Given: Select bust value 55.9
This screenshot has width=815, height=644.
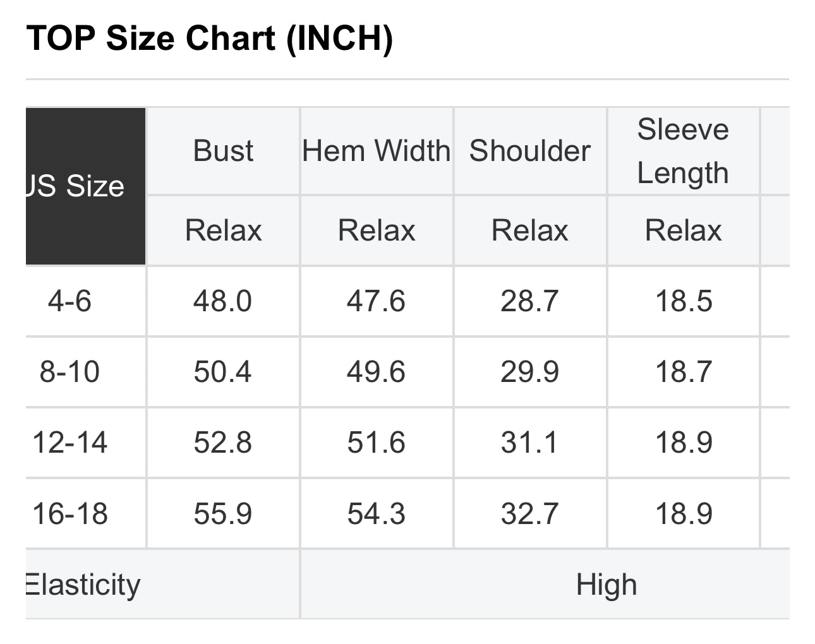Looking at the screenshot, I should [x=223, y=513].
